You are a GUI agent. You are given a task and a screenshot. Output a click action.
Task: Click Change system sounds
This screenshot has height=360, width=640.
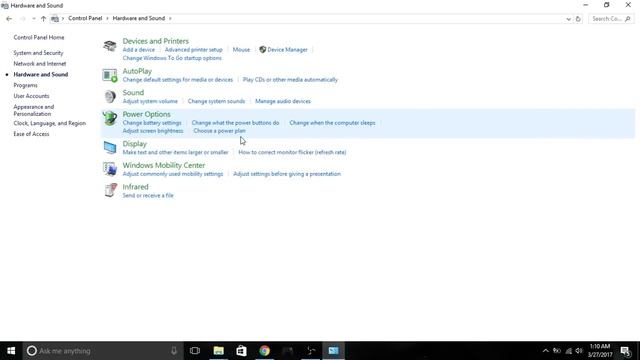(x=216, y=101)
